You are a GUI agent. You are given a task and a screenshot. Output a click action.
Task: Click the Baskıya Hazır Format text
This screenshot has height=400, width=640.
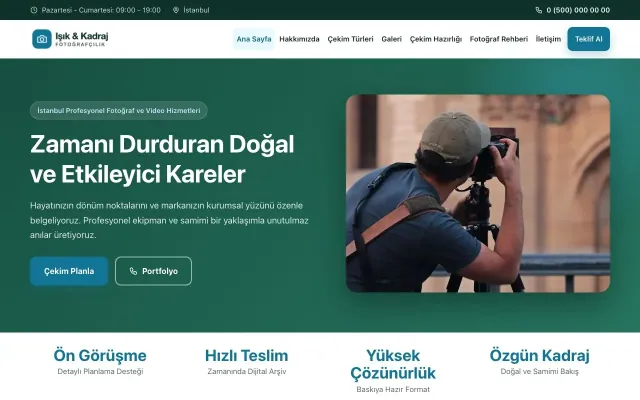[x=393, y=389]
